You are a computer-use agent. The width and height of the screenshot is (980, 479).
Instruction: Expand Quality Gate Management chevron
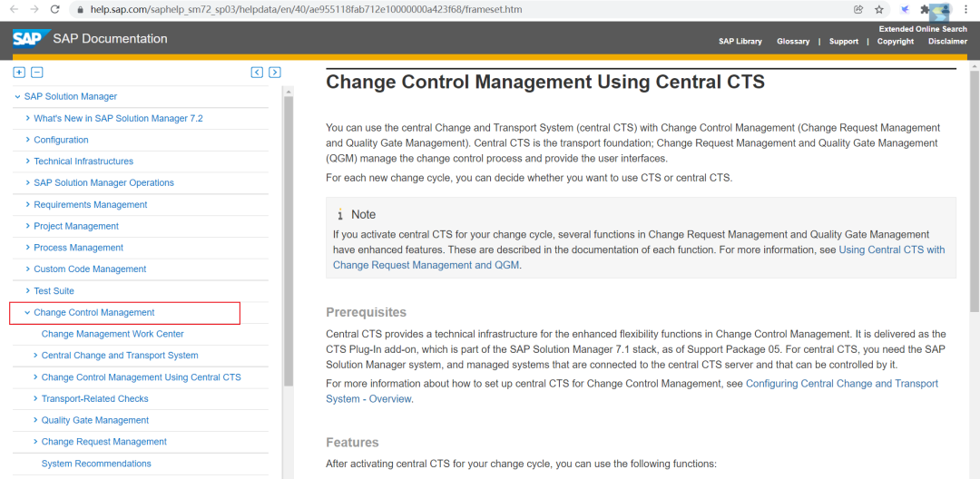[35, 420]
